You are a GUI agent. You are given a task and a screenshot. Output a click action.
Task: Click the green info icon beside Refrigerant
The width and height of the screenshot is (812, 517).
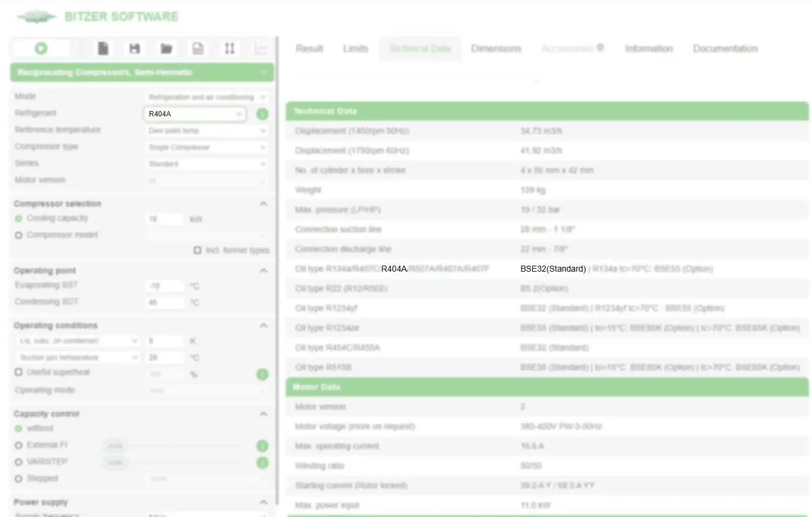tap(262, 114)
